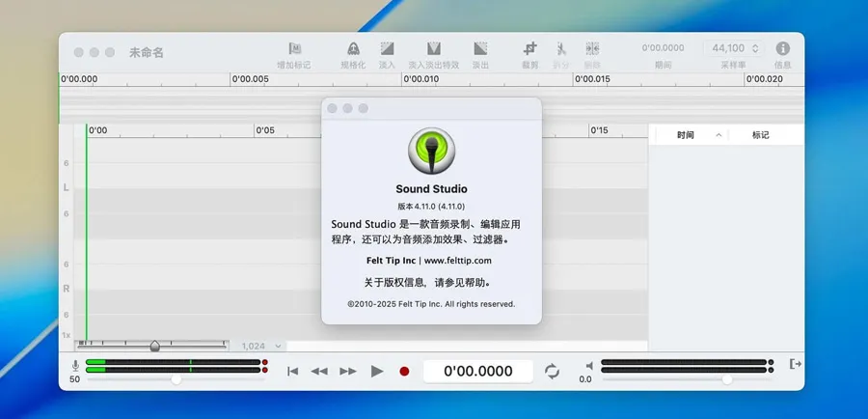Click the Fade Special (淡入淡出特效) icon
The image size is (868, 419).
434,48
